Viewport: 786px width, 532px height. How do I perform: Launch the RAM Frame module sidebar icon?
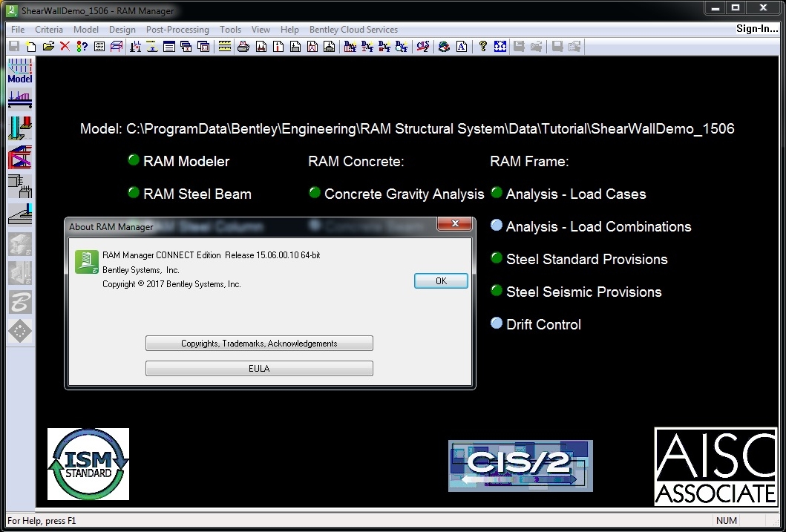click(x=20, y=157)
